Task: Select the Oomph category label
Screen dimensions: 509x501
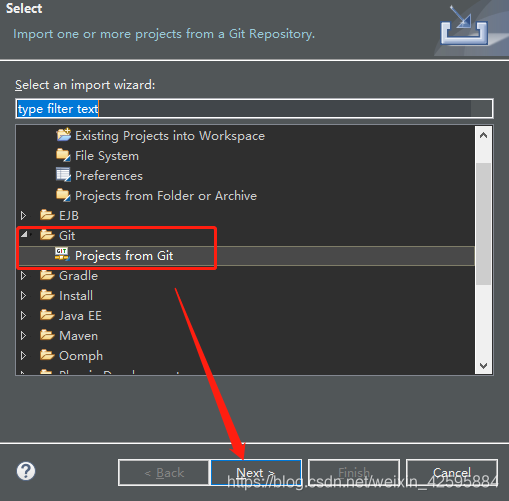Action: 81,356
